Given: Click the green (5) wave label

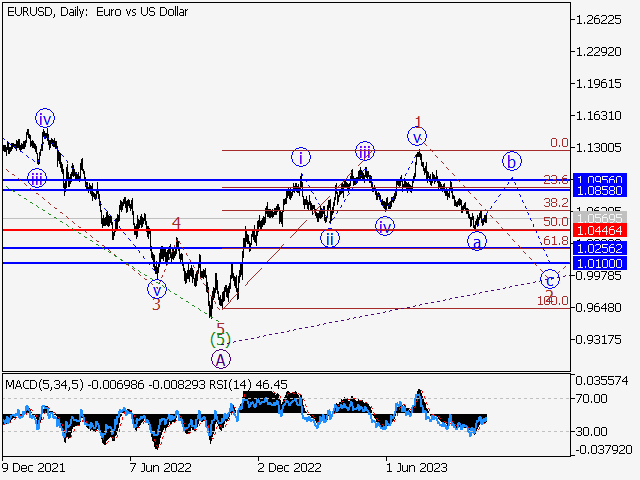Looking at the screenshot, I should [x=220, y=340].
